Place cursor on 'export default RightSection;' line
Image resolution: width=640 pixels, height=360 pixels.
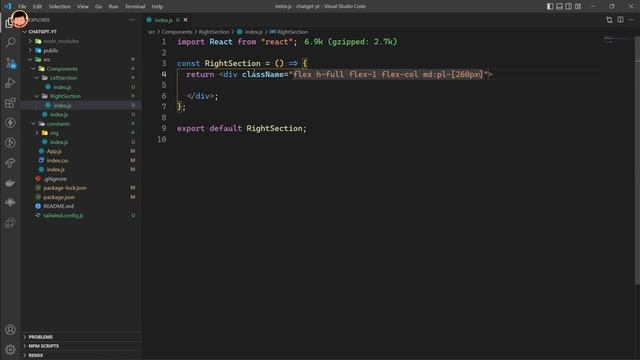point(241,128)
